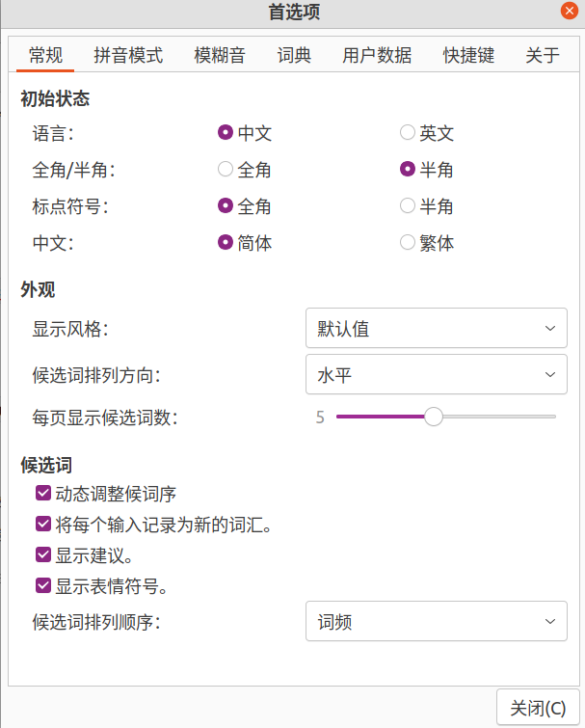This screenshot has height=728, width=585.
Task: Switch to the 快捷键 tab
Action: [468, 55]
